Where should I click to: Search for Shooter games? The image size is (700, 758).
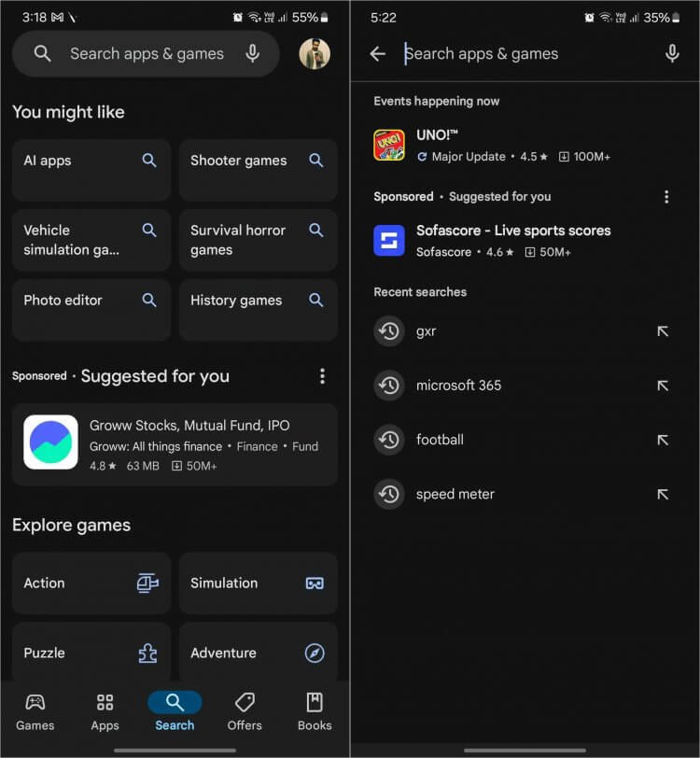point(259,170)
